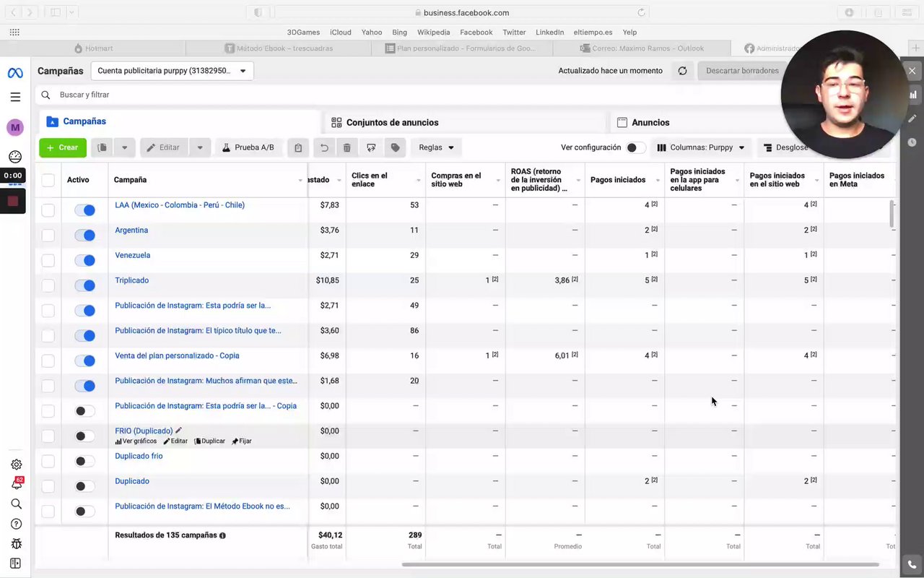Screen dimensions: 924x578
Task: Expand the Editar options dropdown arrow
Action: pos(200,147)
